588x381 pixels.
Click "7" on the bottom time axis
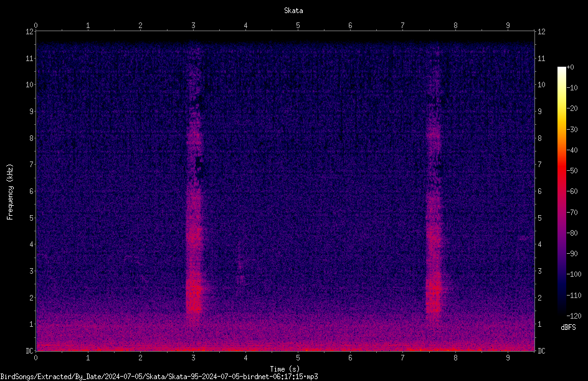click(x=403, y=358)
